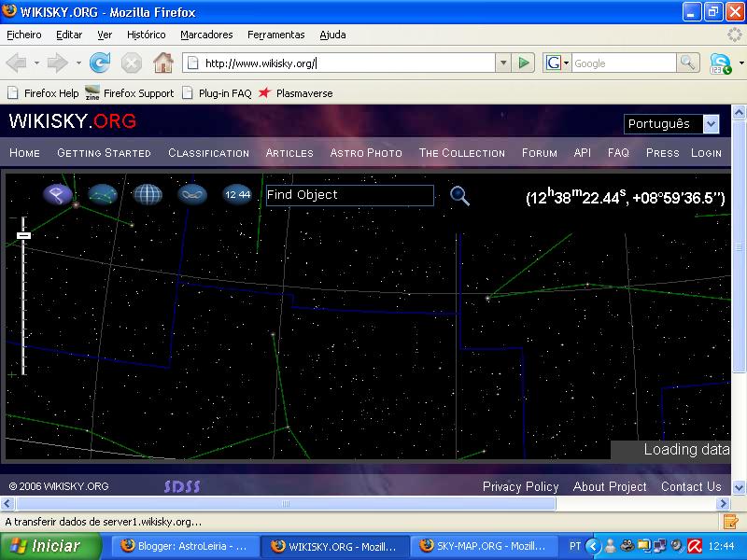Go to the Home nav link
Image resolution: width=747 pixels, height=560 pixels.
coord(25,153)
